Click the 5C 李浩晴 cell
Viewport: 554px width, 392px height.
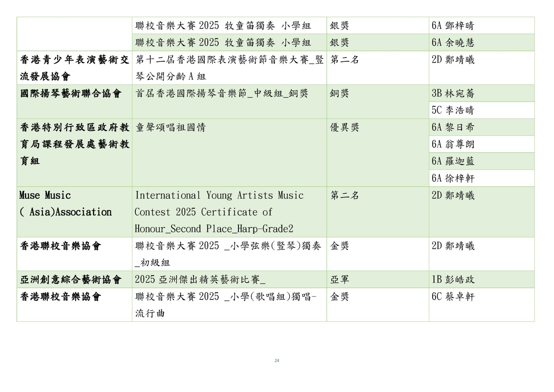[x=453, y=110]
